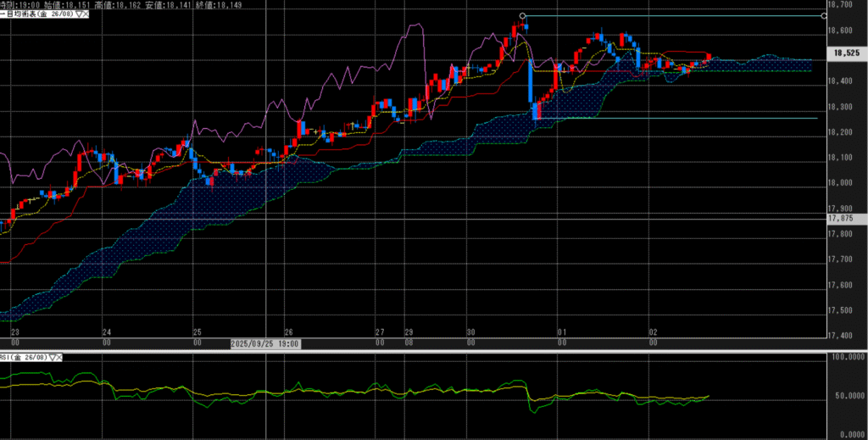Open the RSI indicator dropdown triangle
This screenshot has height=440, width=868.
tap(53, 359)
